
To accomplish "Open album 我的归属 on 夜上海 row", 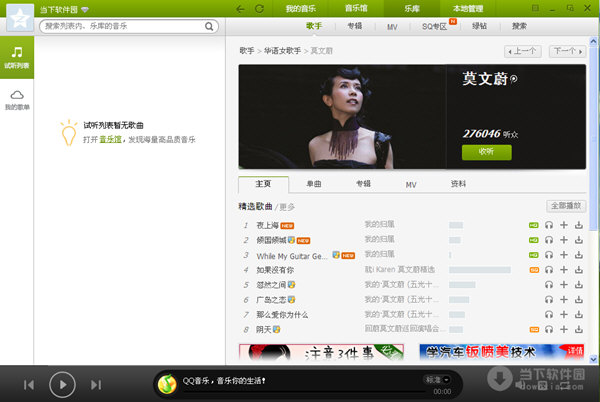I will 379,225.
